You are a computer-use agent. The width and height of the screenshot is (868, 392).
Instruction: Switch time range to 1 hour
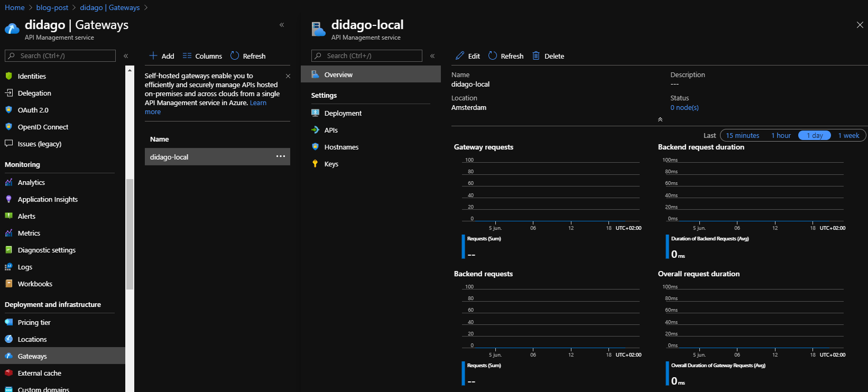pos(781,136)
